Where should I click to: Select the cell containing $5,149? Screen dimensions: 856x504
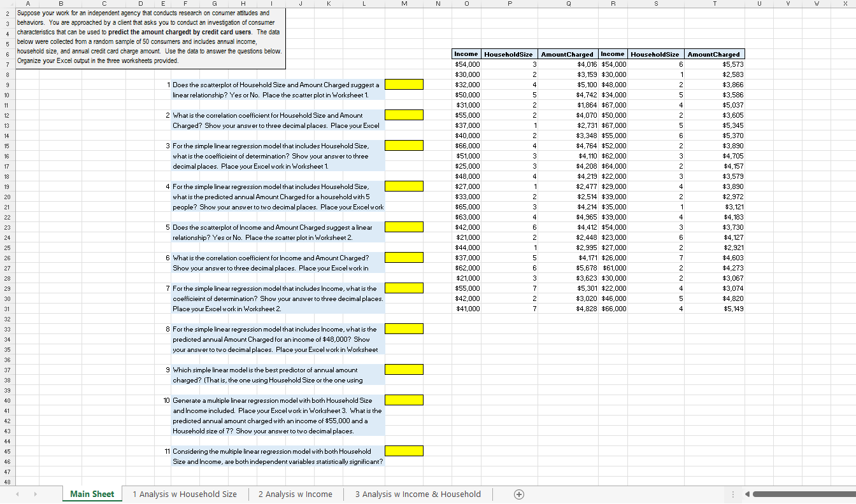(x=714, y=309)
